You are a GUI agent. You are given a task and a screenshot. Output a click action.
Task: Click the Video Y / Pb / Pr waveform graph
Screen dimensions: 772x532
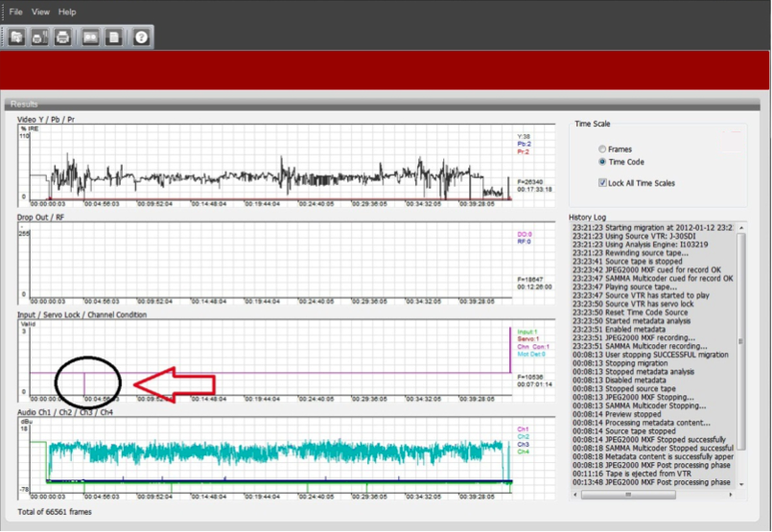coord(269,173)
